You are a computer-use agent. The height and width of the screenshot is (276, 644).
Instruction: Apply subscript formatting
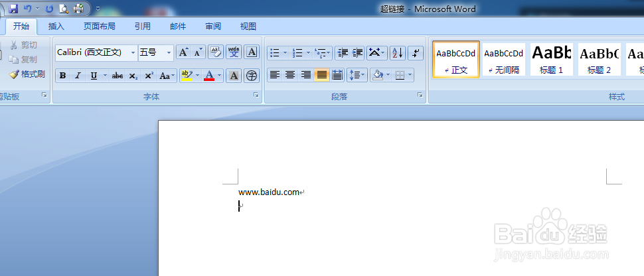coord(133,76)
